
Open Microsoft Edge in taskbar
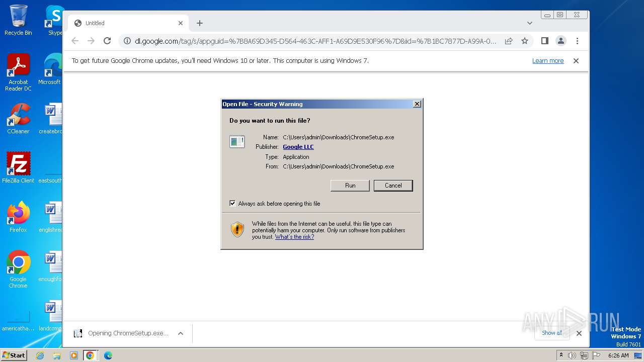[108, 355]
